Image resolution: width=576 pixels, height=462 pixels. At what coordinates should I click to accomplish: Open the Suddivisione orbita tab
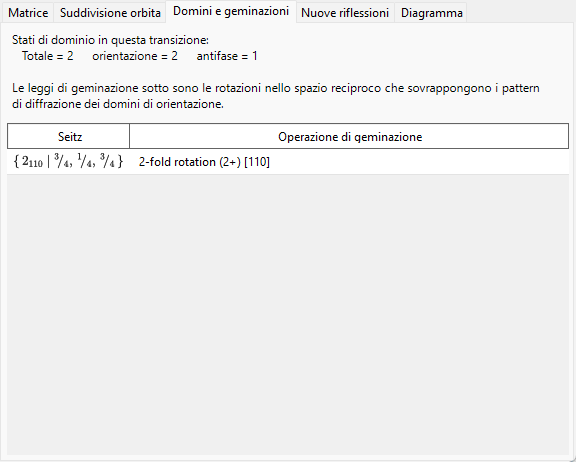pyautogui.click(x=110, y=13)
